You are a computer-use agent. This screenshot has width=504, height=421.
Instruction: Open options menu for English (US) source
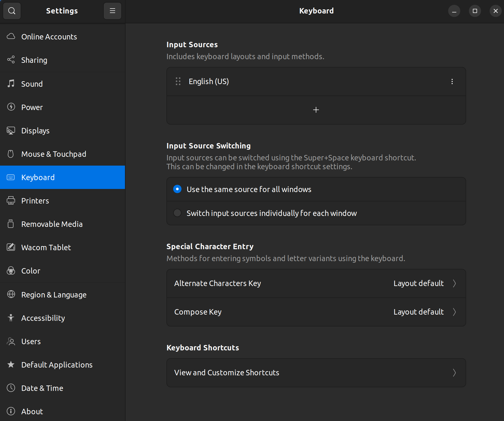pos(452,82)
